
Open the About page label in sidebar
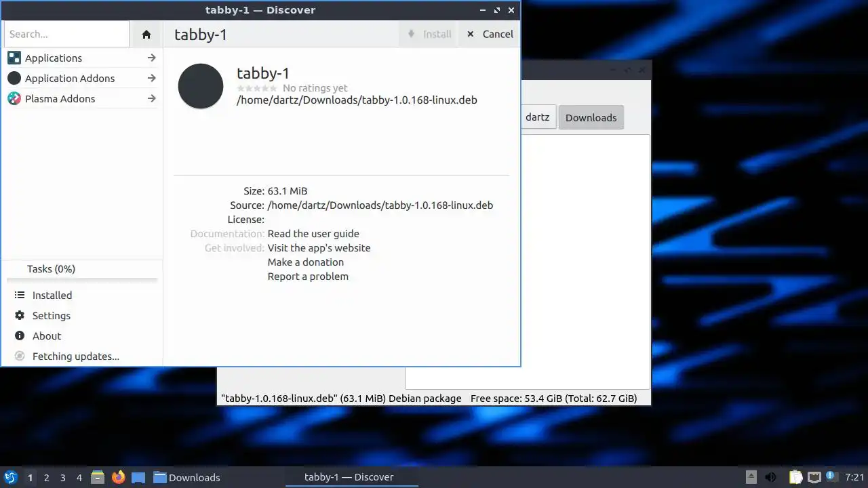(x=47, y=335)
